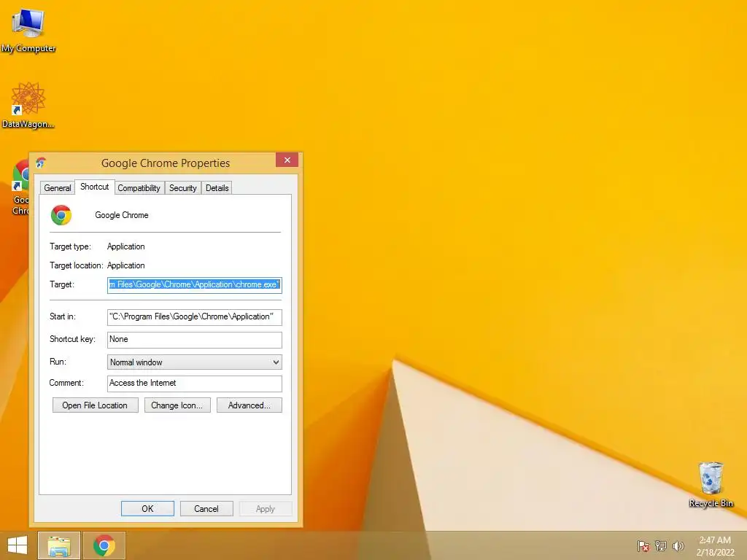747x560 pixels.
Task: Click the Start in field
Action: click(x=194, y=316)
